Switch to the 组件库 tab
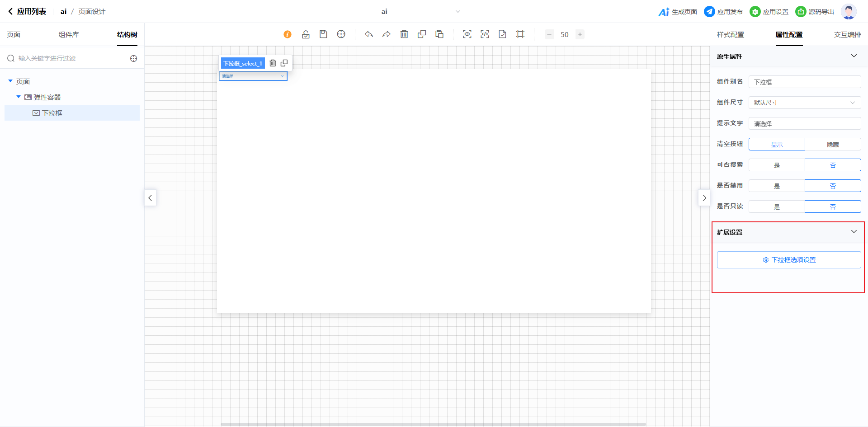Screen dimensions: 868x427 [x=69, y=35]
